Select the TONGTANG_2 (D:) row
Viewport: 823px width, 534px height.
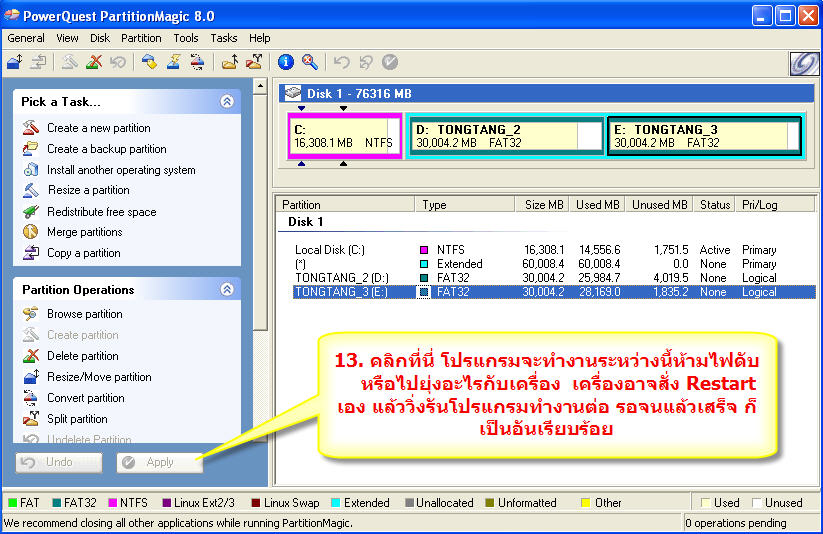click(554, 278)
